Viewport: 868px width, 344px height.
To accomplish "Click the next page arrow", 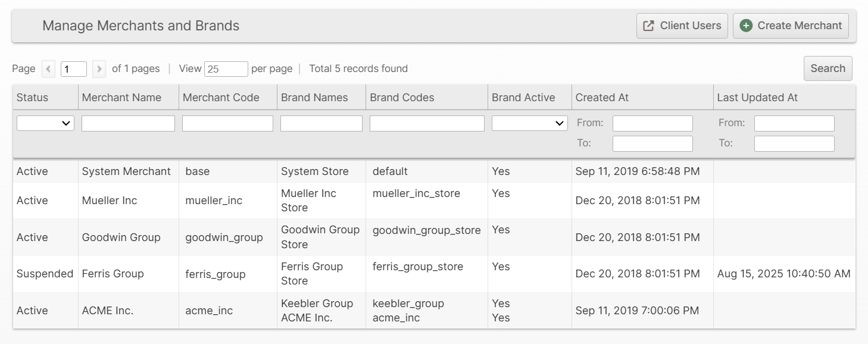I will [x=99, y=69].
